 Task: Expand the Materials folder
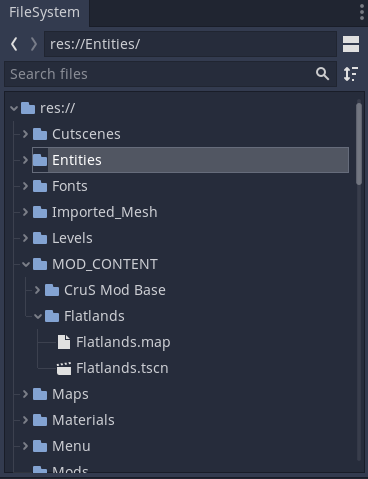(25, 420)
